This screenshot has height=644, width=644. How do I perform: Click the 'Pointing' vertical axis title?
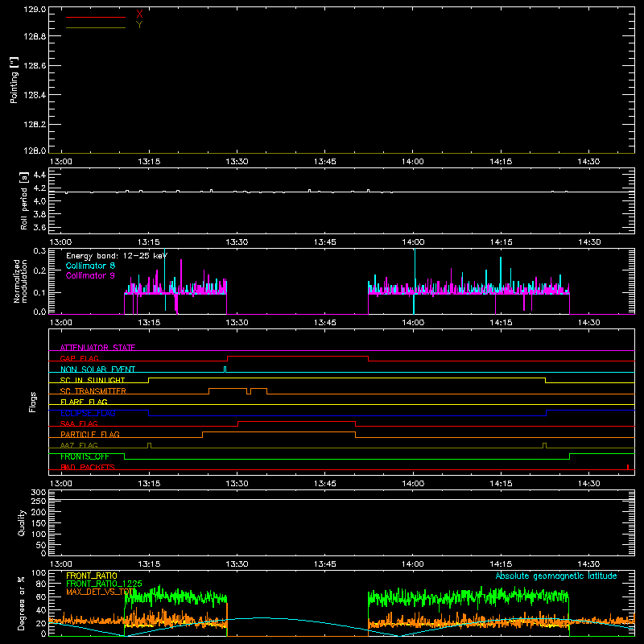pos(14,80)
